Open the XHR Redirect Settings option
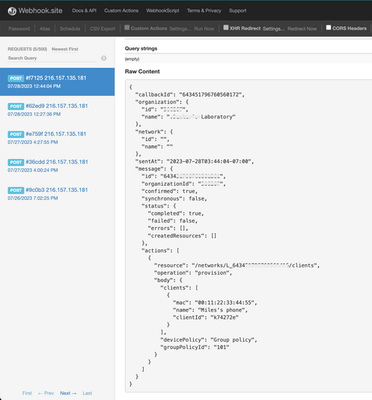This screenshot has width=372, height=400. [273, 29]
